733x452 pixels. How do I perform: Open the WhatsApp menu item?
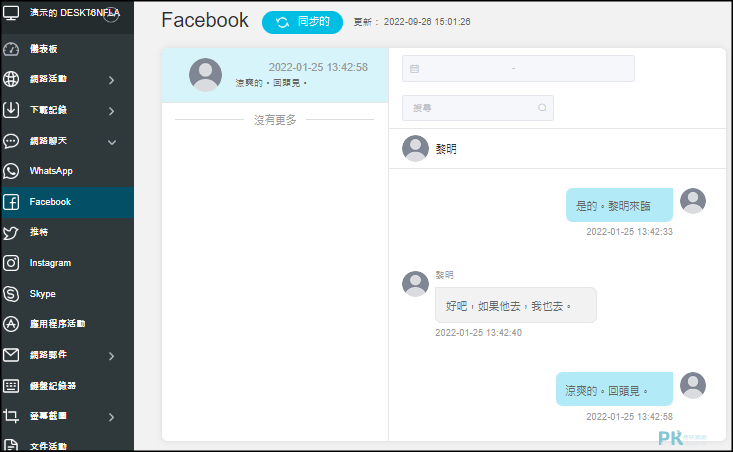tap(67, 171)
